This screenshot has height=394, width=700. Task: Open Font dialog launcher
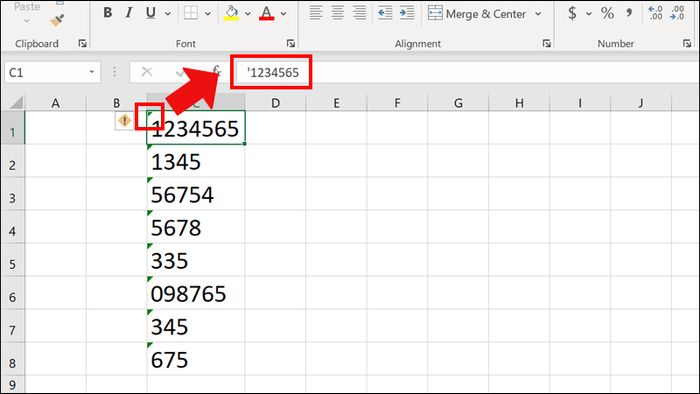(x=291, y=43)
